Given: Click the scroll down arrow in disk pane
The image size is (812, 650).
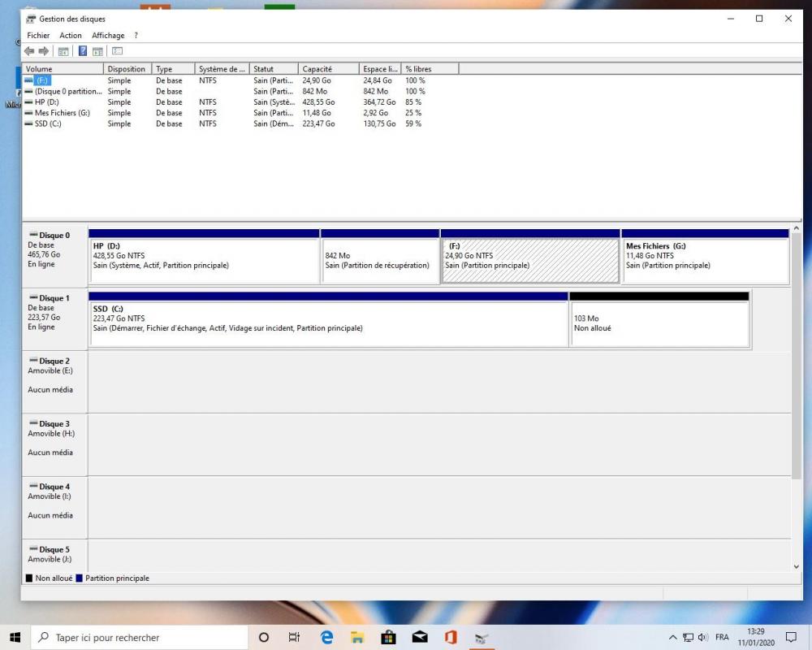Looking at the screenshot, I should (796, 566).
